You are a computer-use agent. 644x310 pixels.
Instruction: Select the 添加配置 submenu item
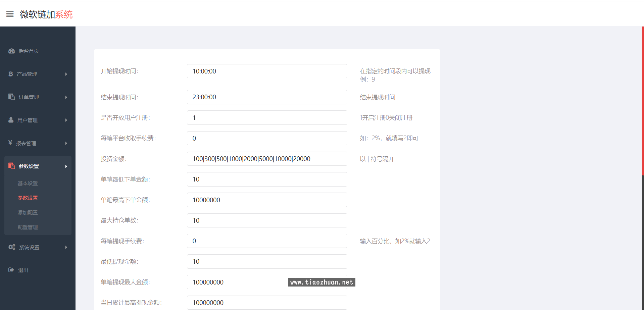tap(28, 213)
